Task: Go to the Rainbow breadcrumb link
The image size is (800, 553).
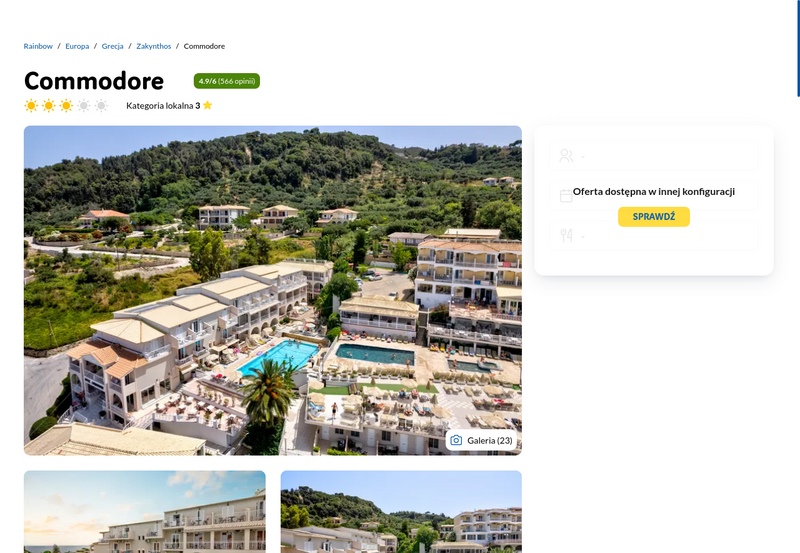Action: [38, 46]
